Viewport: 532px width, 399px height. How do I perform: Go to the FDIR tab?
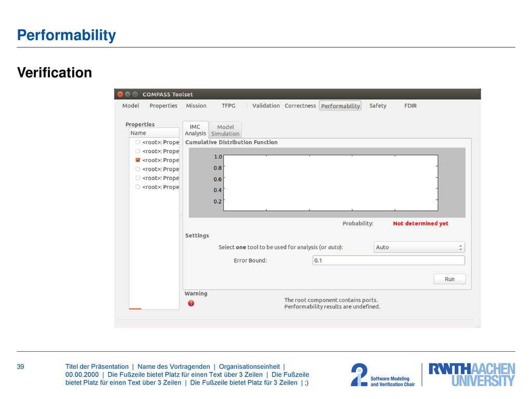(x=410, y=106)
